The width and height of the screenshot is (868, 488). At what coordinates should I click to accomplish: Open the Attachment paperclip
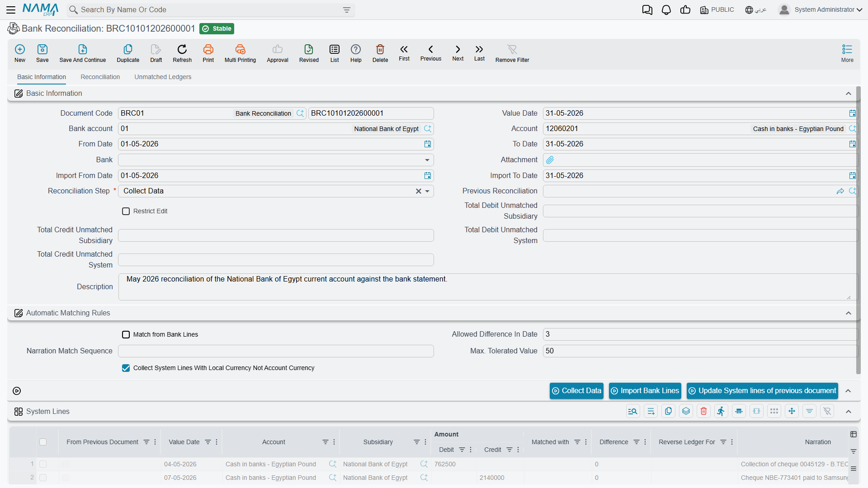click(x=550, y=160)
